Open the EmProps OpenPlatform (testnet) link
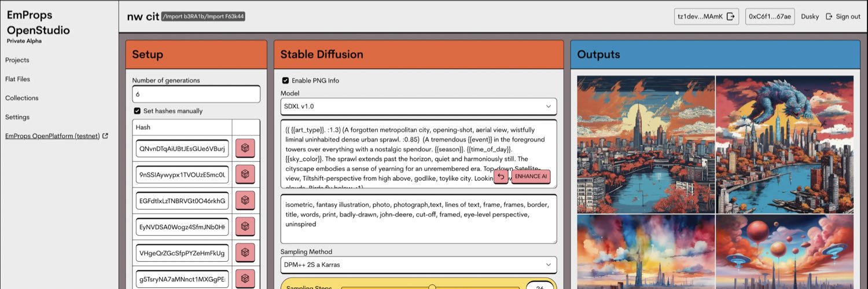 pyautogui.click(x=53, y=136)
